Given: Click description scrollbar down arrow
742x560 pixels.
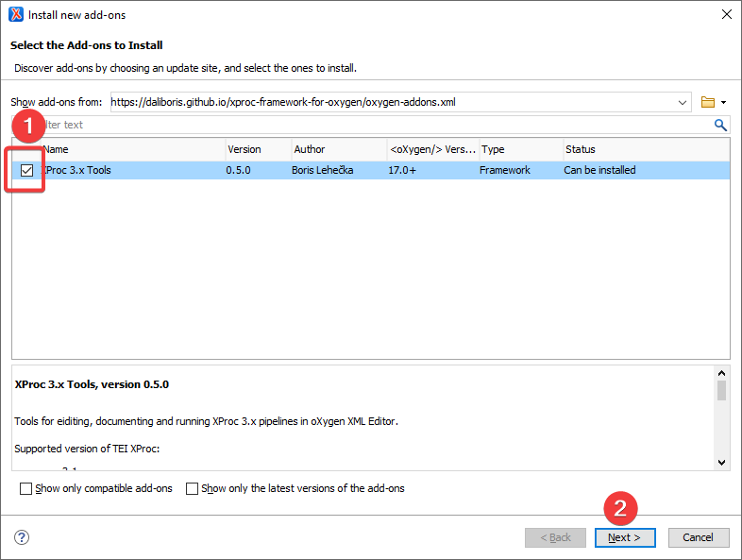Looking at the screenshot, I should click(721, 463).
